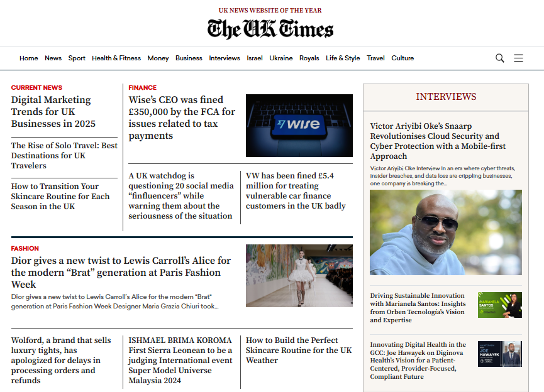Read the Wolford luxury tights apology story
Viewport: 544px width, 392px height.
coord(61,361)
